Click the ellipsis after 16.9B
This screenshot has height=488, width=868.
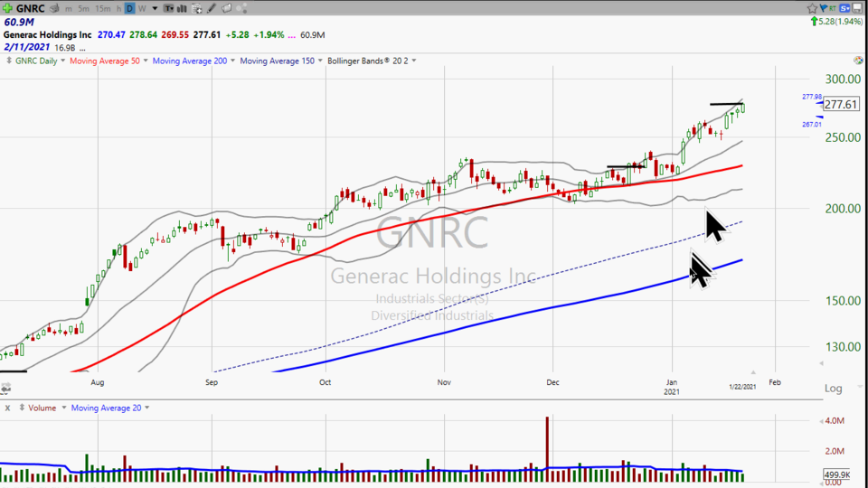pyautogui.click(x=82, y=48)
